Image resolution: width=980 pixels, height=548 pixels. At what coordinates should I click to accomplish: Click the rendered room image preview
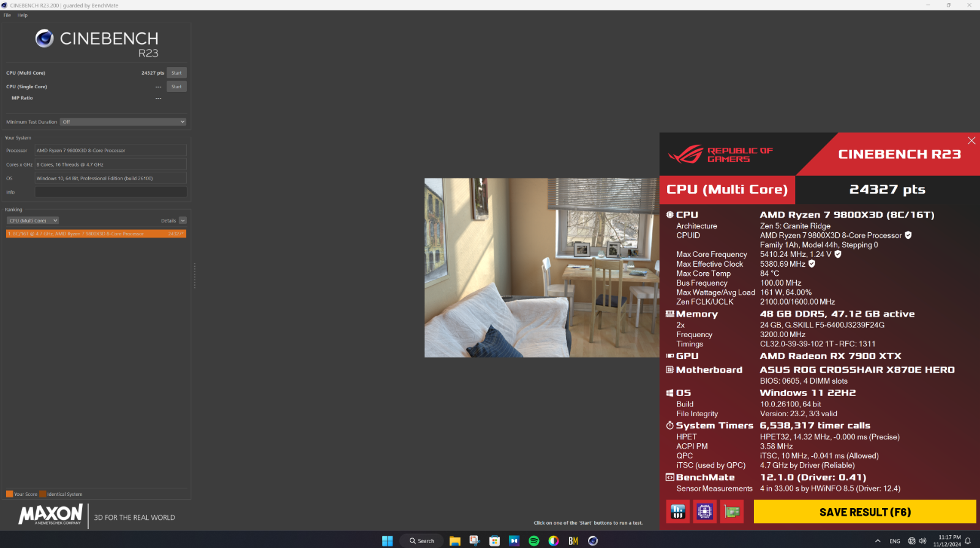541,268
